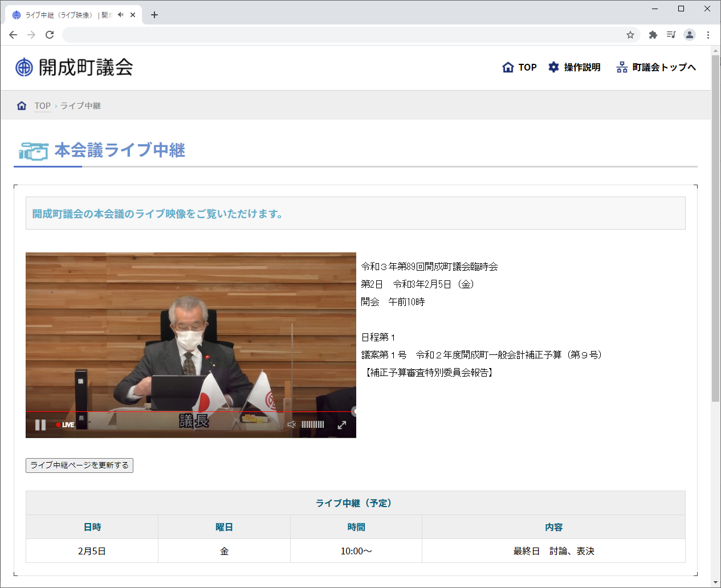The height and width of the screenshot is (588, 721).
Task: Click the 日程第１ text line
Action: coord(378,337)
